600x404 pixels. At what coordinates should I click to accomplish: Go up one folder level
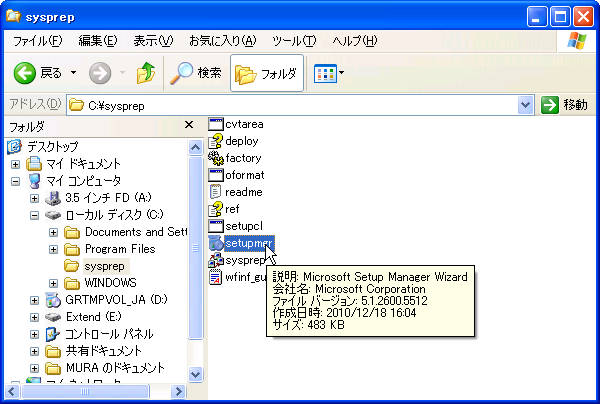pos(146,73)
